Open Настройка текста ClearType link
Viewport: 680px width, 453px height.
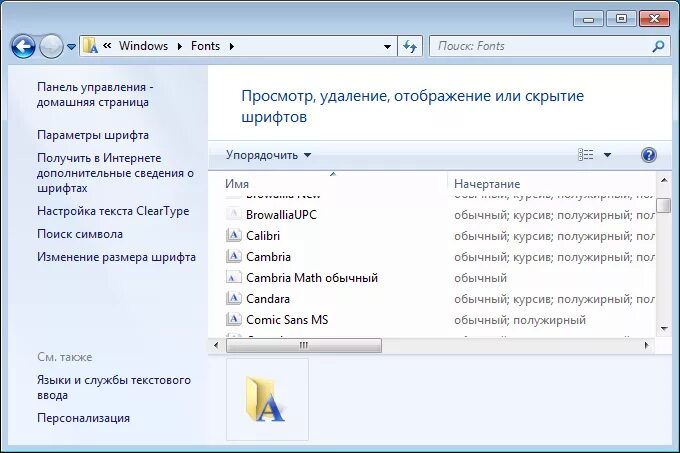click(113, 211)
